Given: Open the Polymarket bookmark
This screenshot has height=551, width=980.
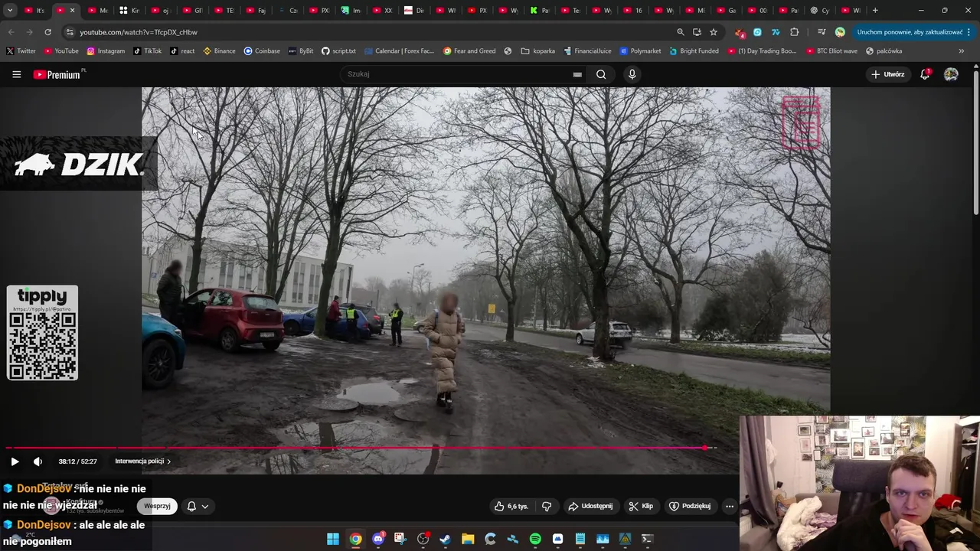Looking at the screenshot, I should pos(640,51).
